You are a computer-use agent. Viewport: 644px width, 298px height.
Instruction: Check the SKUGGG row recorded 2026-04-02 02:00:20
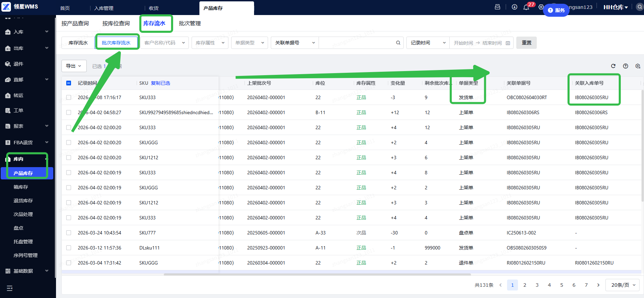(69, 143)
